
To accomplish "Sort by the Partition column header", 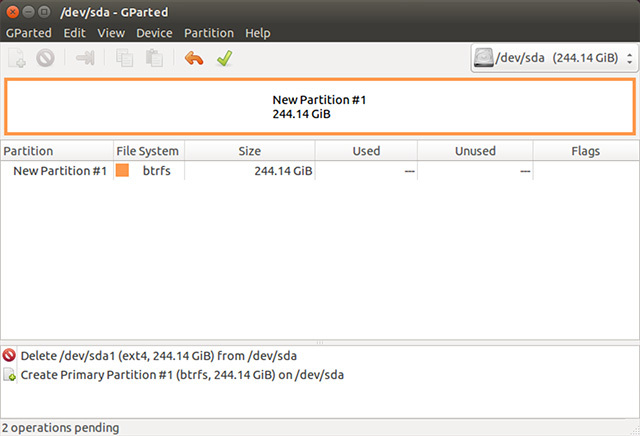I will pyautogui.click(x=57, y=151).
